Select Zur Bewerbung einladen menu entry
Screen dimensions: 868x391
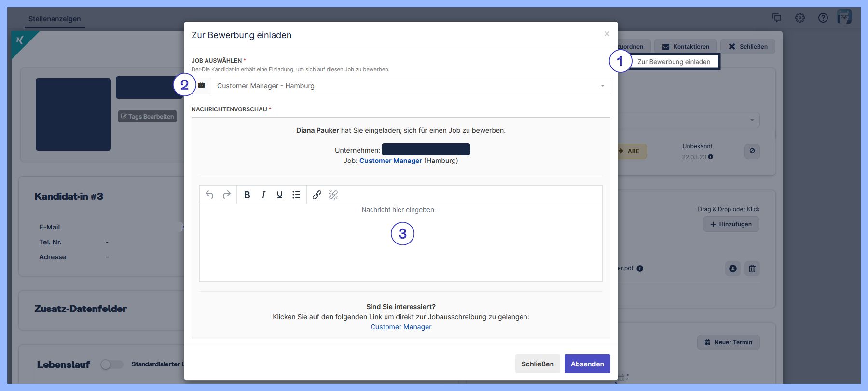click(674, 62)
